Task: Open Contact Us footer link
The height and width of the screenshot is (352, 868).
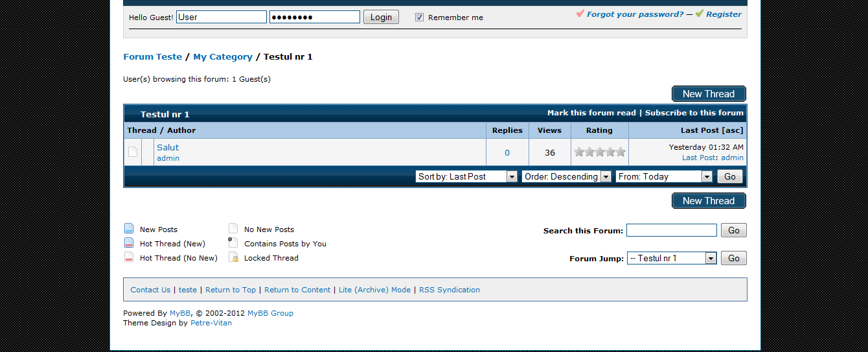Action: (x=150, y=290)
